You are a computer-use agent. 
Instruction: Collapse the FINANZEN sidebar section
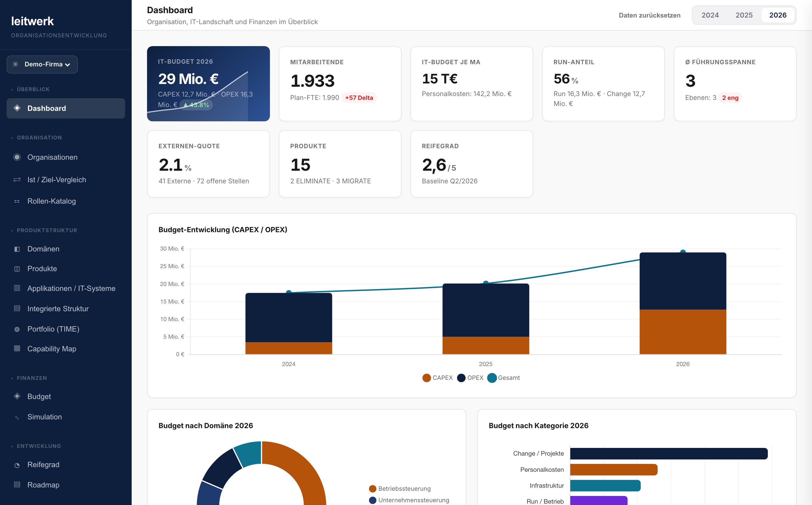[x=29, y=378]
